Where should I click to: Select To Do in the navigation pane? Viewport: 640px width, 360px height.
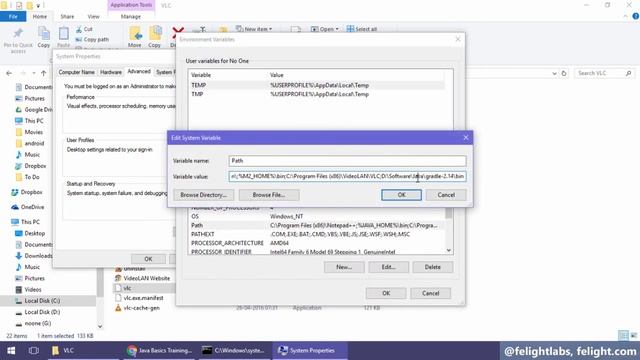(27, 177)
